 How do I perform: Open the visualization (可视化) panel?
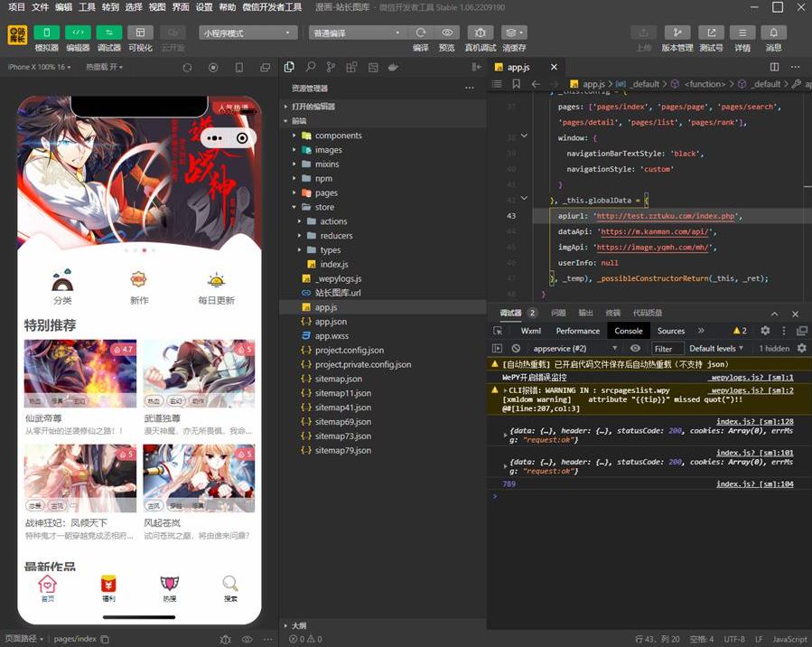coord(140,33)
